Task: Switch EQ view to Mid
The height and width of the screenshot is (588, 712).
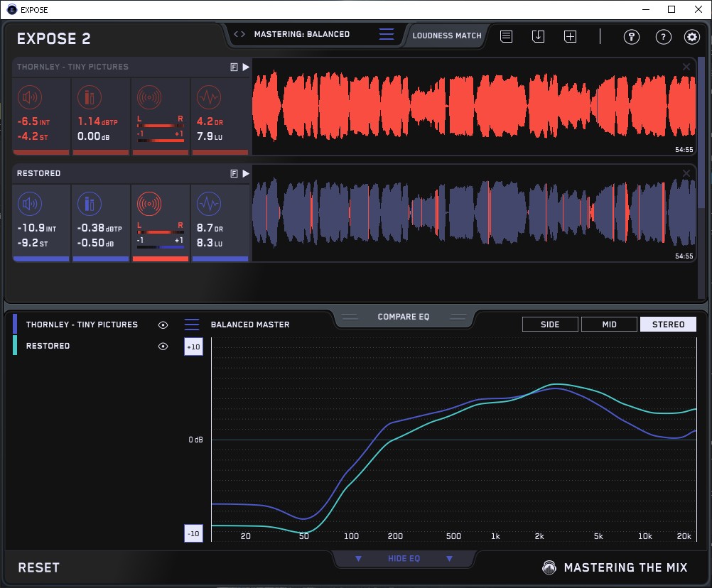Action: tap(609, 325)
